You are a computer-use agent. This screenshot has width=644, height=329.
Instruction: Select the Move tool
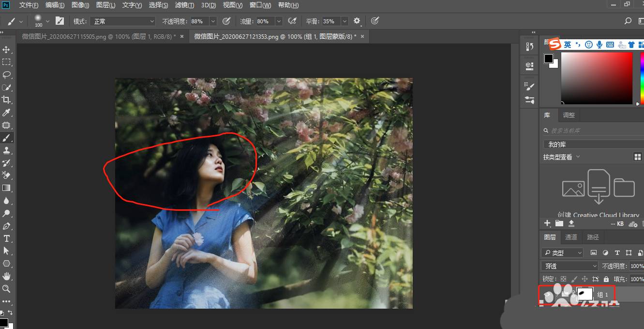[6, 49]
